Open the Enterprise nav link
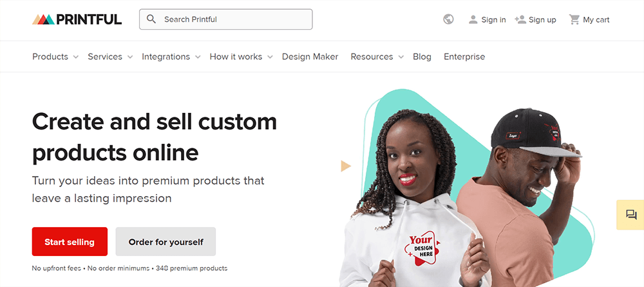The width and height of the screenshot is (644, 287). [464, 57]
